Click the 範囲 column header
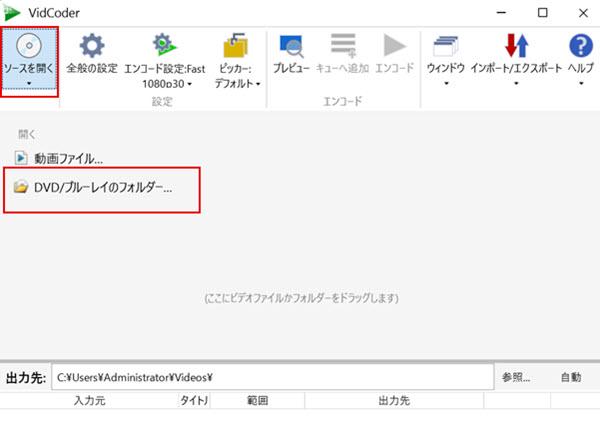The width and height of the screenshot is (600, 432). [x=257, y=401]
